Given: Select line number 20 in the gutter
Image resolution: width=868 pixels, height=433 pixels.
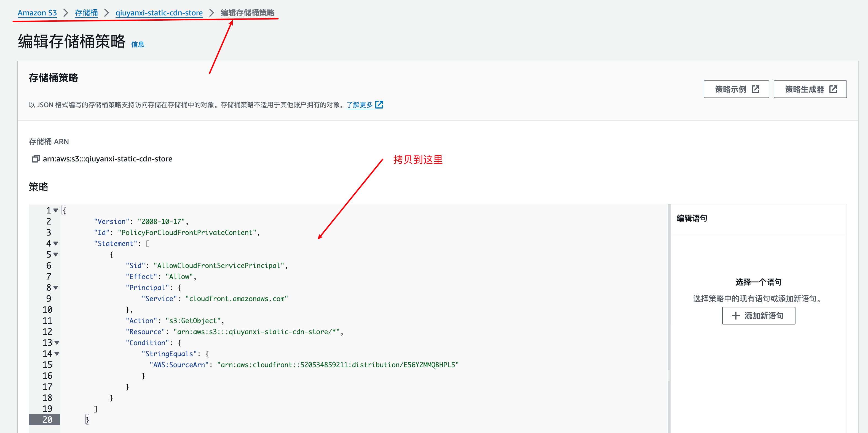Looking at the screenshot, I should 47,420.
